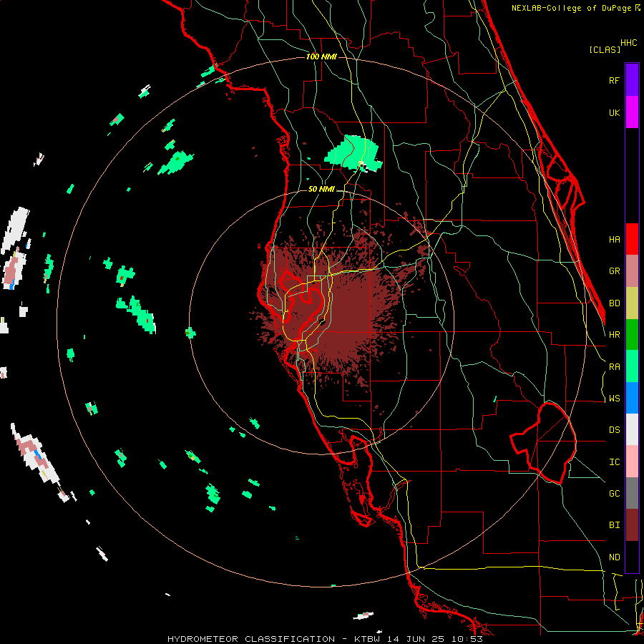The width and height of the screenshot is (644, 644).
Task: Click the large green rain echo above 50 NMI label
Action: click(353, 153)
